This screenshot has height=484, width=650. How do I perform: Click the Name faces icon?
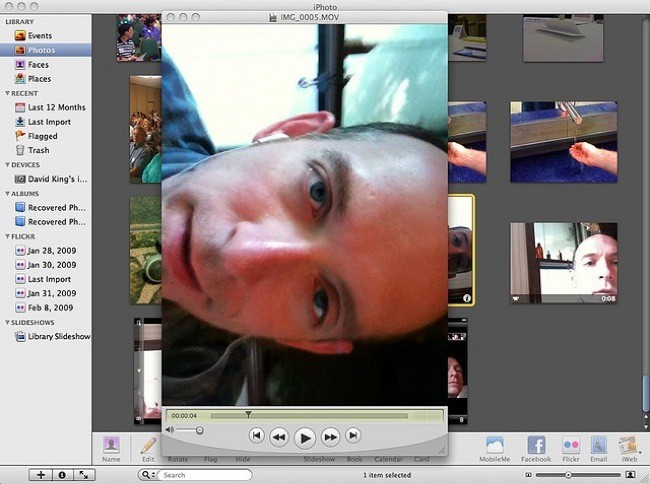click(111, 445)
